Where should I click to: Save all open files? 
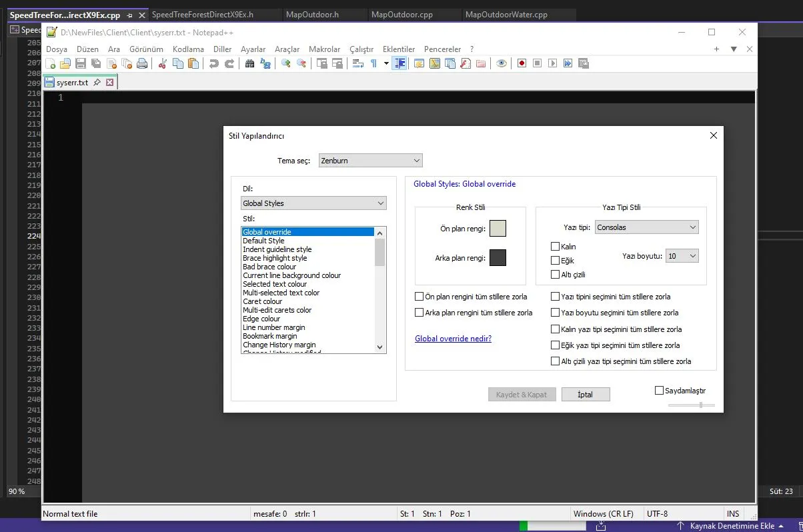click(x=95, y=63)
